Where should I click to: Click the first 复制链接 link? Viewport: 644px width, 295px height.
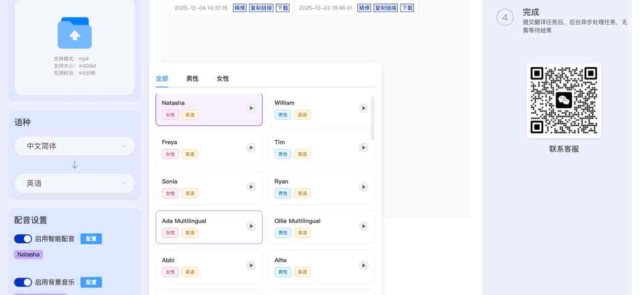point(261,8)
